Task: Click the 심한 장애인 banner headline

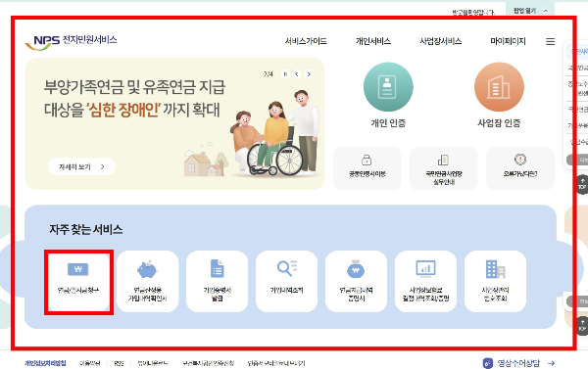Action: [123, 111]
